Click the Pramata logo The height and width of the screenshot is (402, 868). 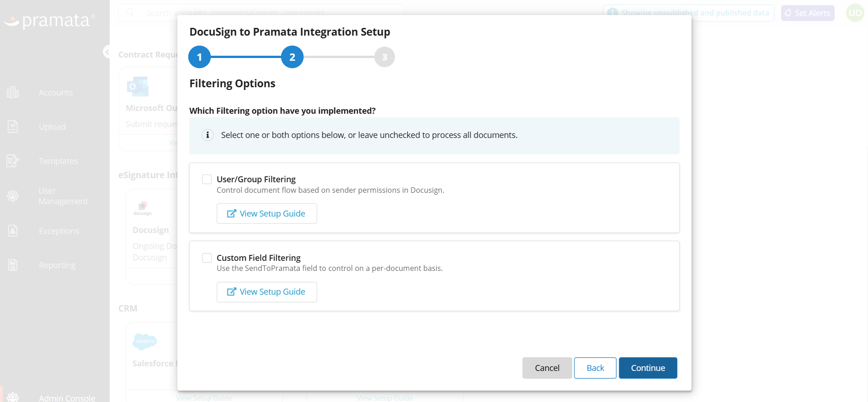coord(49,21)
